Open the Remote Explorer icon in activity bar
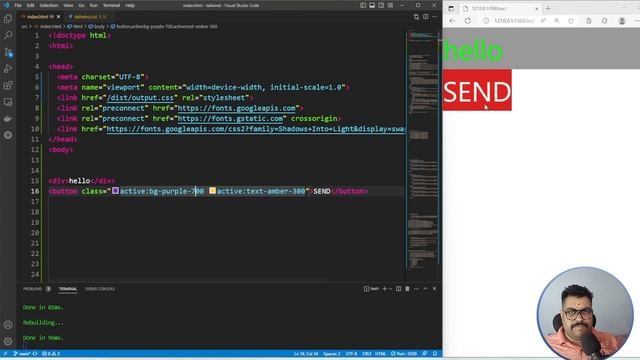Image resolution: width=640 pixels, height=360 pixels. [x=8, y=102]
